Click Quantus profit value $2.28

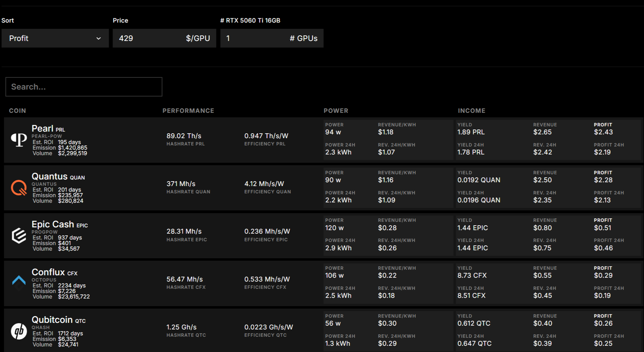(603, 180)
